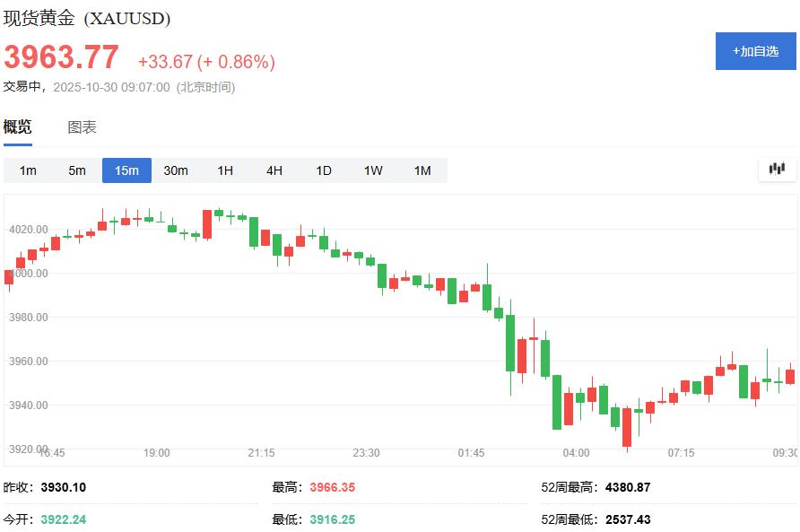Switch to the 1W weekly view

(372, 170)
